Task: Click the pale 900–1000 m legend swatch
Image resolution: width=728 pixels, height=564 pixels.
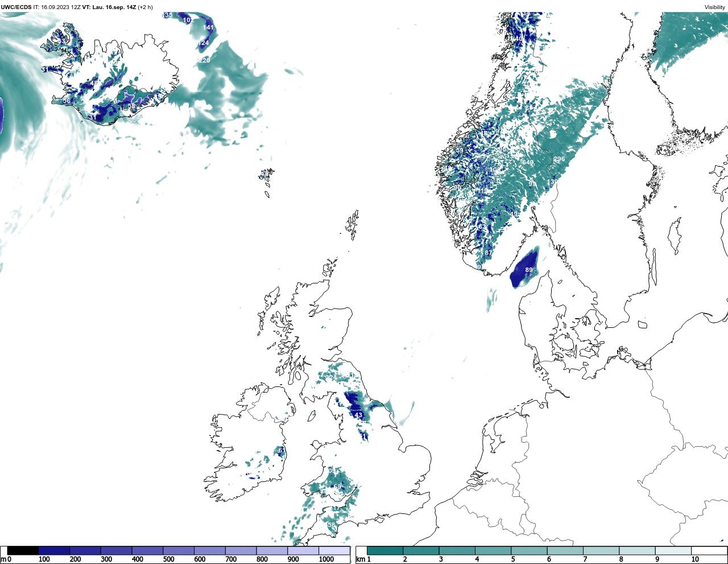Action: (303, 551)
